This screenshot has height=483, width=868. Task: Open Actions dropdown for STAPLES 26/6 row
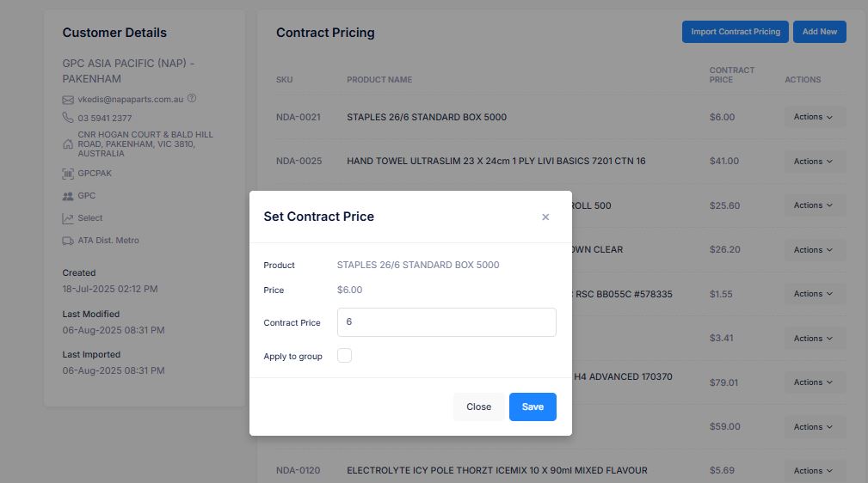813,117
